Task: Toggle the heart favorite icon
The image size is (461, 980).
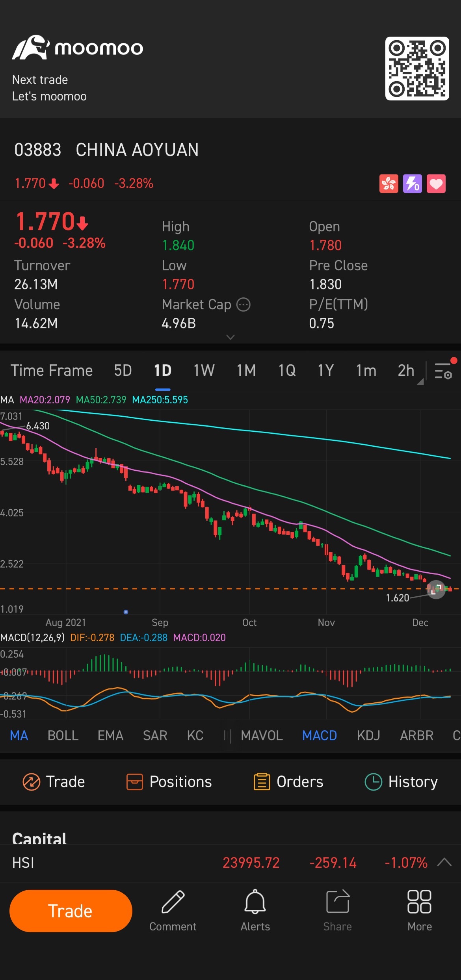Action: pos(436,184)
